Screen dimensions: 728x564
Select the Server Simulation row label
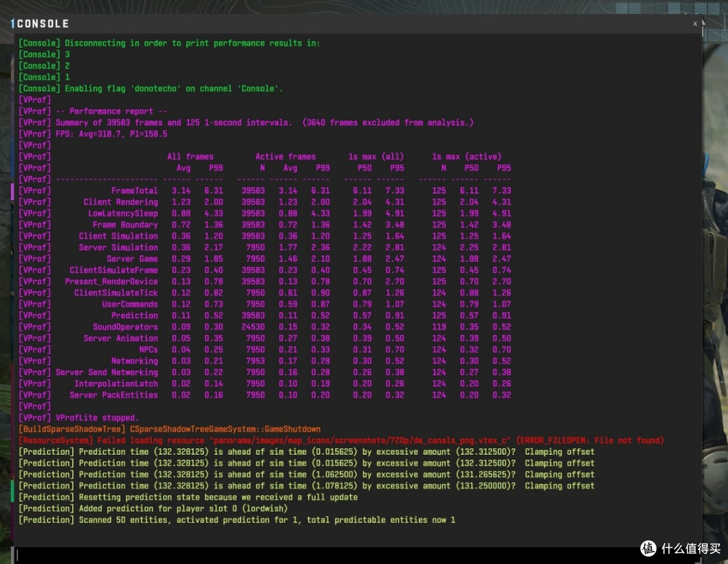119,248
